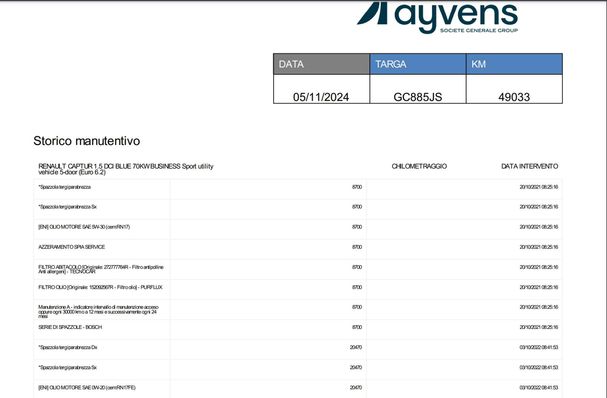Click the OLIO MOTORE SAE 0W-20 row
This screenshot has width=607, height=398.
(298, 388)
